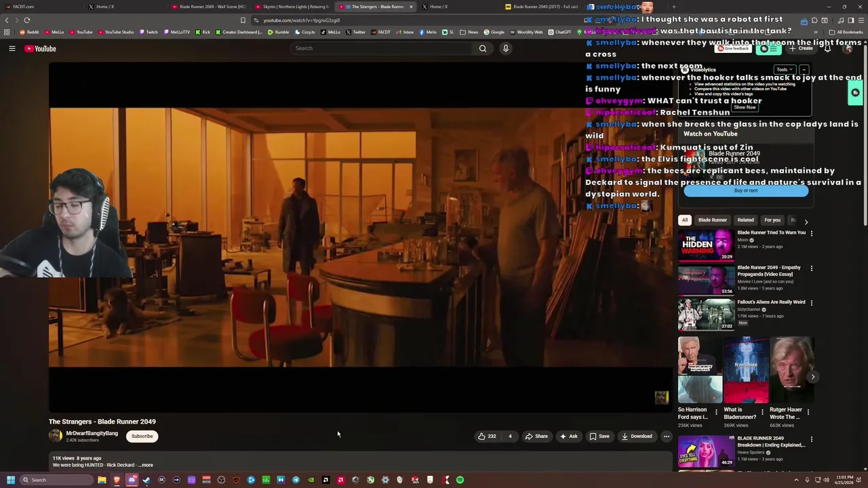The height and width of the screenshot is (488, 868).
Task: Go back with the browser back arrow
Action: [x=7, y=20]
